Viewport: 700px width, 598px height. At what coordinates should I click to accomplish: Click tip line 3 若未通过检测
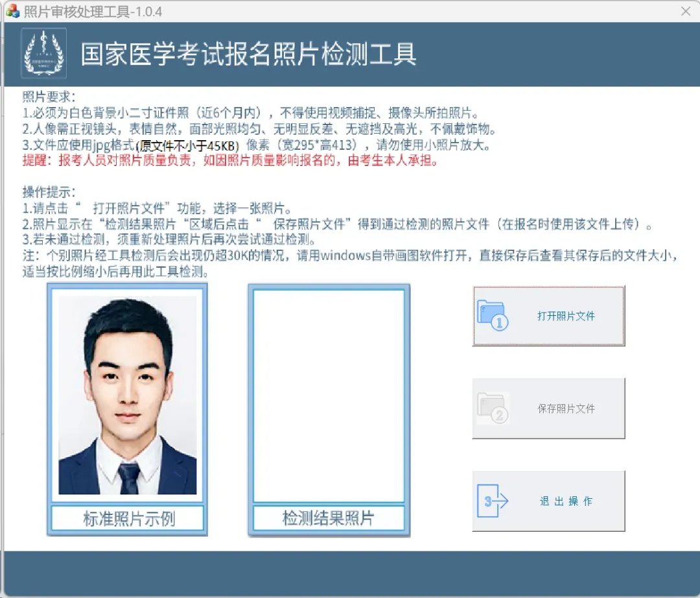(169, 239)
